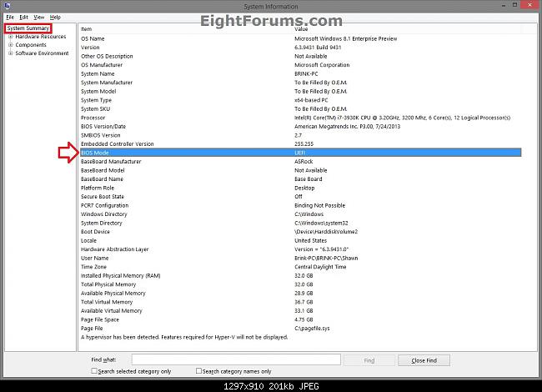Click the Binding Not Possible value
This screenshot has height=392, width=542.
[x=319, y=205]
